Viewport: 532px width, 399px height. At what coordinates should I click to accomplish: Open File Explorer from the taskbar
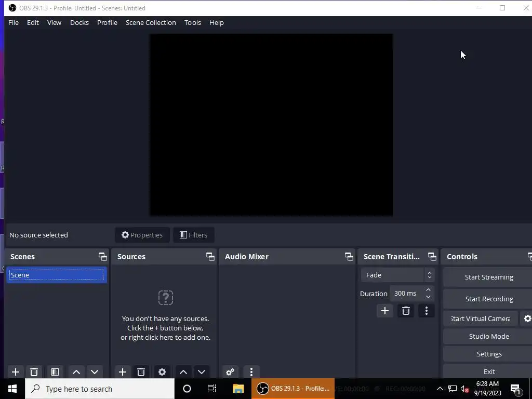pos(238,389)
